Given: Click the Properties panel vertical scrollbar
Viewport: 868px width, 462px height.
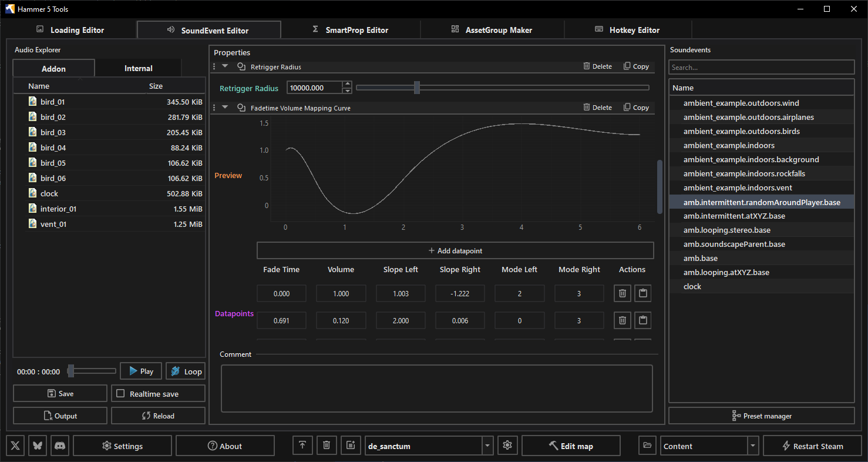Looking at the screenshot, I should pyautogui.click(x=660, y=186).
